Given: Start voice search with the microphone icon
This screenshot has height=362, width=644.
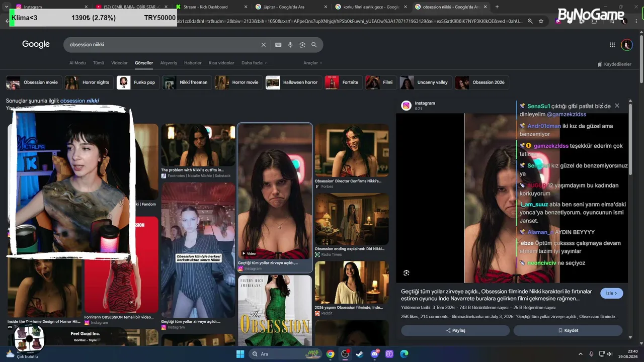Looking at the screenshot, I should (290, 45).
